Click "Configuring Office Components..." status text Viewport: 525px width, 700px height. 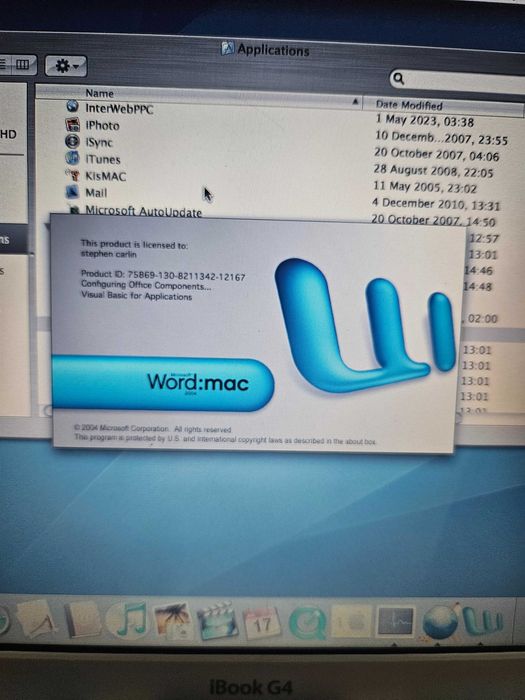click(146, 285)
